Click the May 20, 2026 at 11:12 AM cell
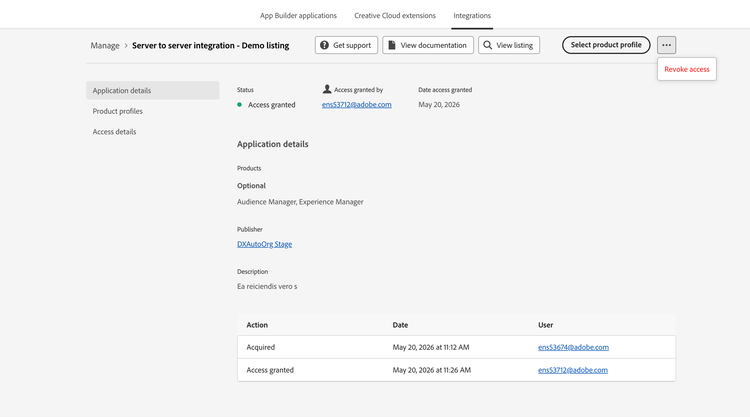Viewport: 750px width, 417px height. [x=430, y=347]
